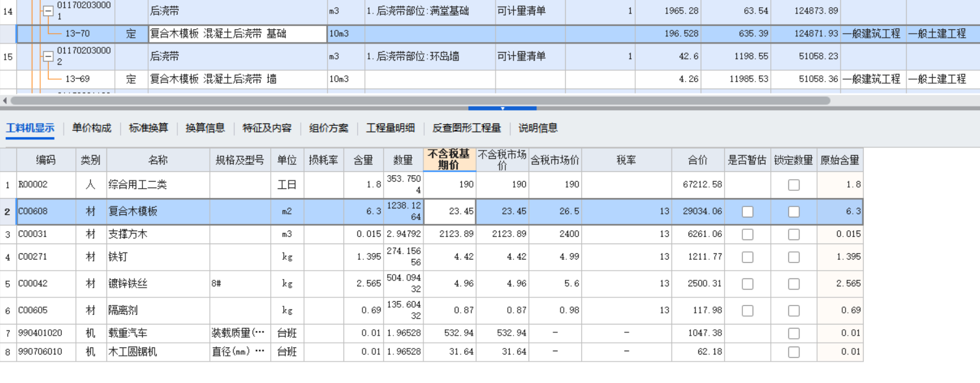Switch to 反查图形工程量 tab

467,128
